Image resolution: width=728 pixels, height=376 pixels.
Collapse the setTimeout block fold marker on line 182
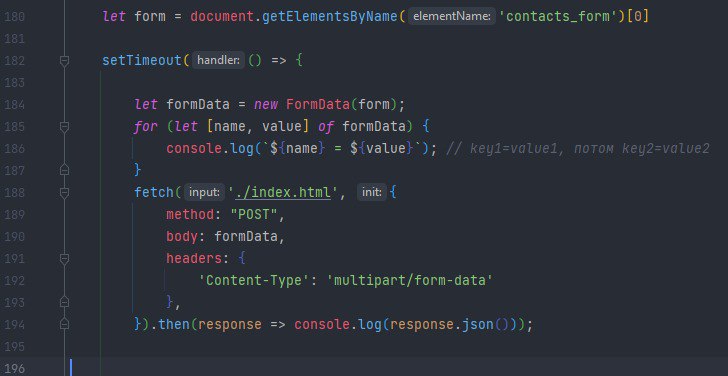(65, 61)
